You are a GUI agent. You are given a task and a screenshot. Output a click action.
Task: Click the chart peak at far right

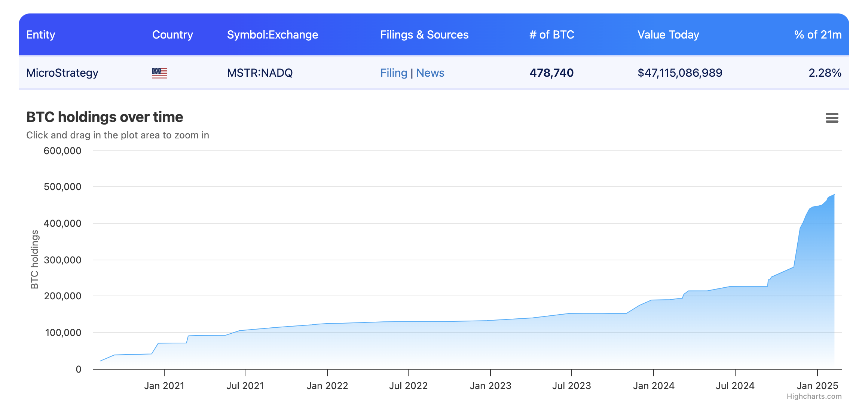(x=834, y=195)
